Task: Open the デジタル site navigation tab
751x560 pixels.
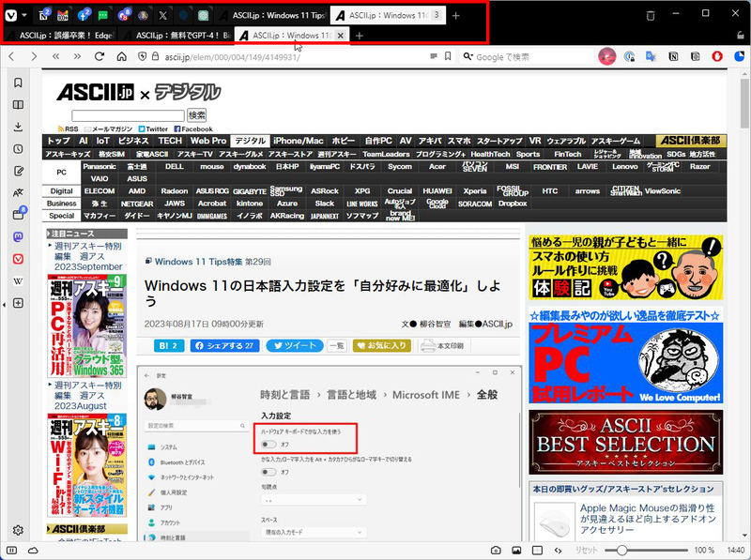Action: 250,141
